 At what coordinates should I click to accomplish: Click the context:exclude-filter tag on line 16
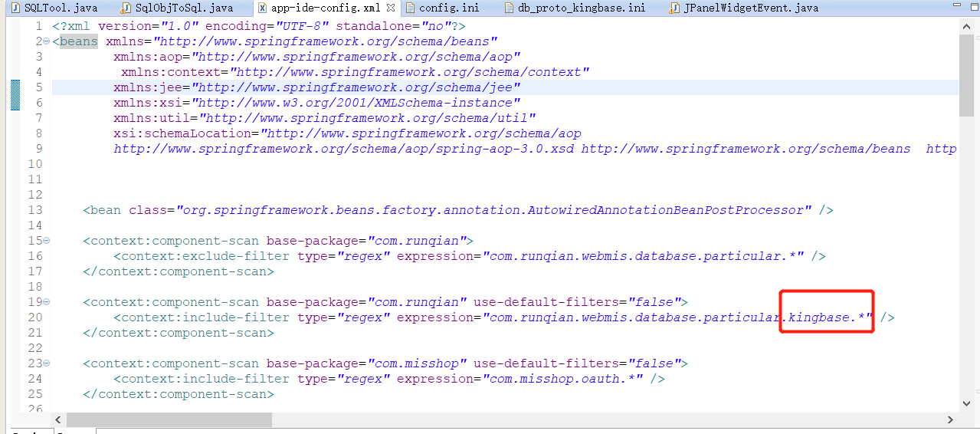coord(202,256)
